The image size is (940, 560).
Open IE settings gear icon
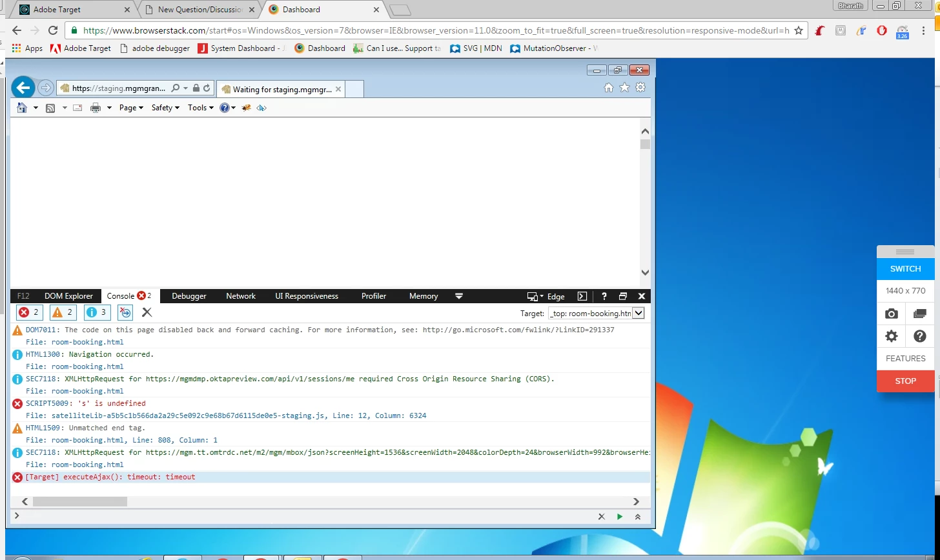640,88
